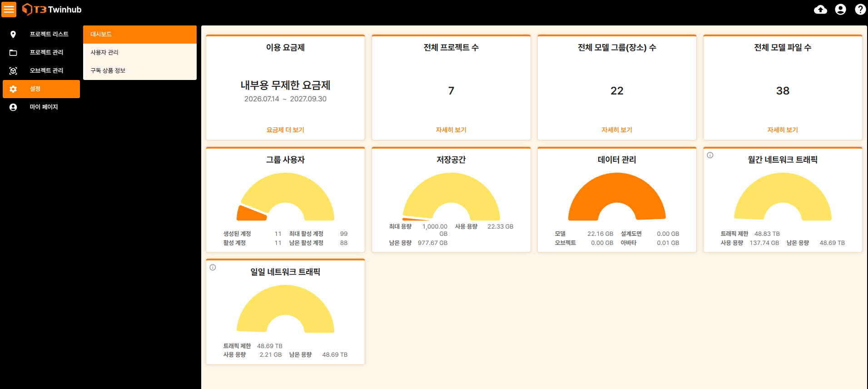This screenshot has height=389, width=868.
Task: Click the 최대 활성 계정 value 99
Action: [x=344, y=234]
